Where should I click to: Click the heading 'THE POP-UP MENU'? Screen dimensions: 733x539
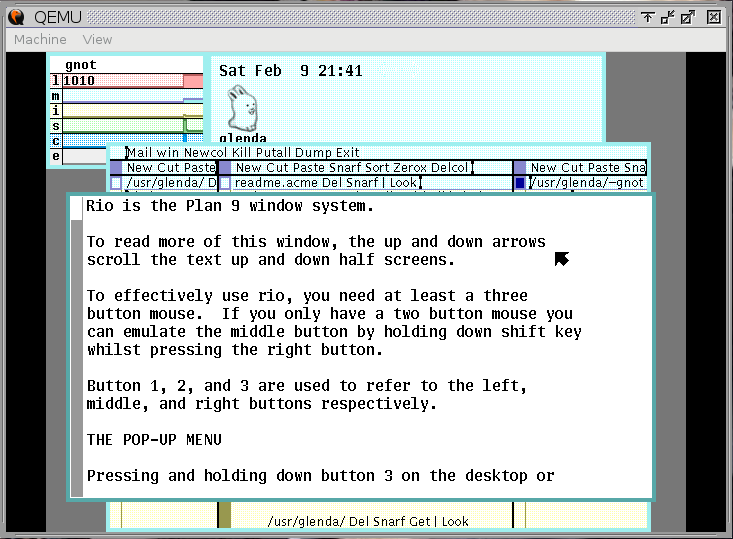click(154, 440)
